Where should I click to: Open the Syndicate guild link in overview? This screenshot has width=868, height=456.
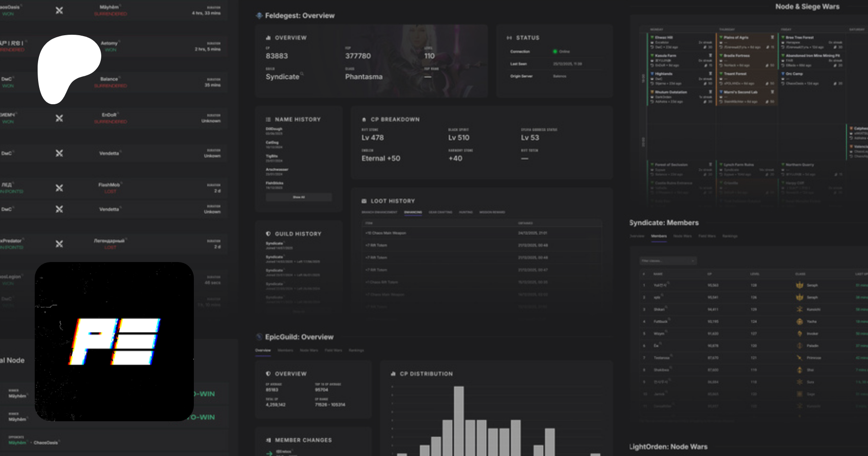283,77
